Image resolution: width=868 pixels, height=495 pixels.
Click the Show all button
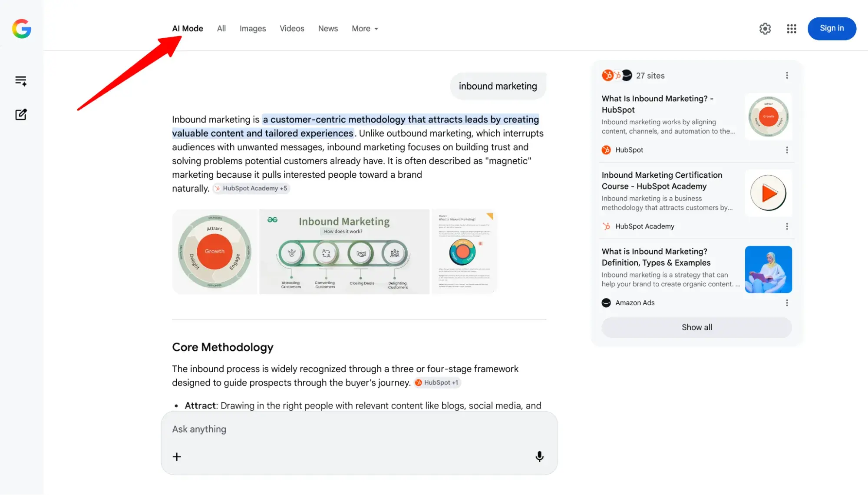tap(696, 327)
